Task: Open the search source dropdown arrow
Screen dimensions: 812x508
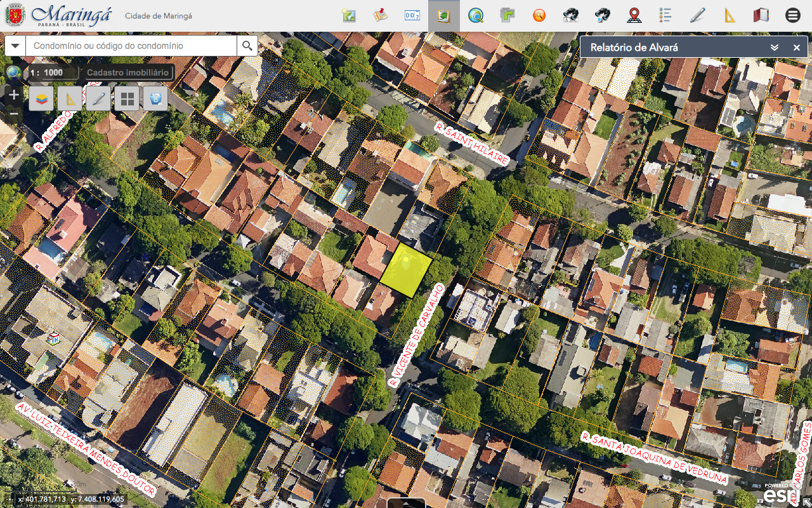Action: pyautogui.click(x=15, y=46)
